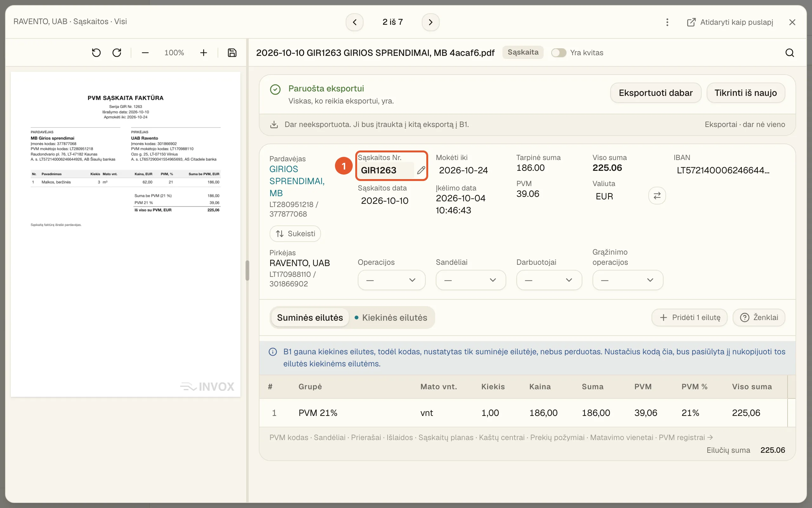Click Tikrinti iš naujo button
This screenshot has height=508, width=812.
pos(746,93)
